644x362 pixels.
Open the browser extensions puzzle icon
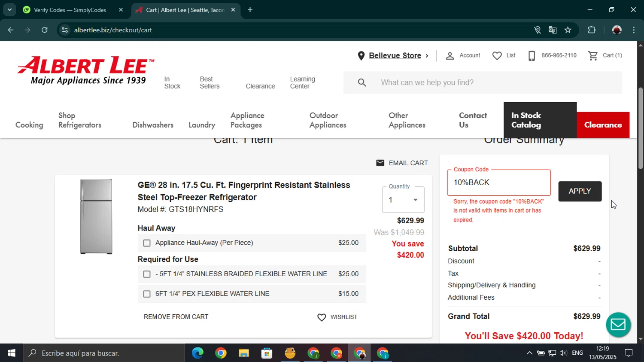[x=592, y=30]
